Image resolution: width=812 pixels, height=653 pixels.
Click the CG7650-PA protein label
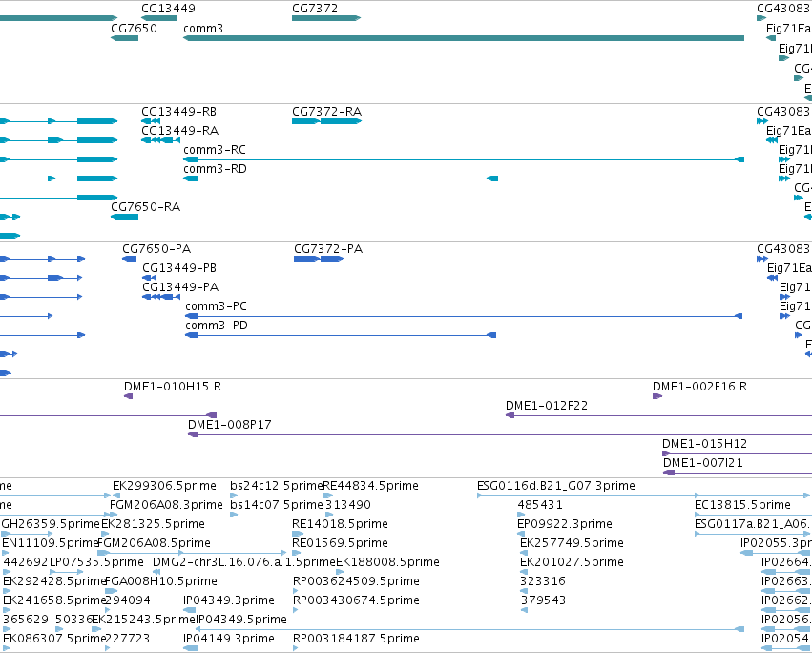pos(156,249)
